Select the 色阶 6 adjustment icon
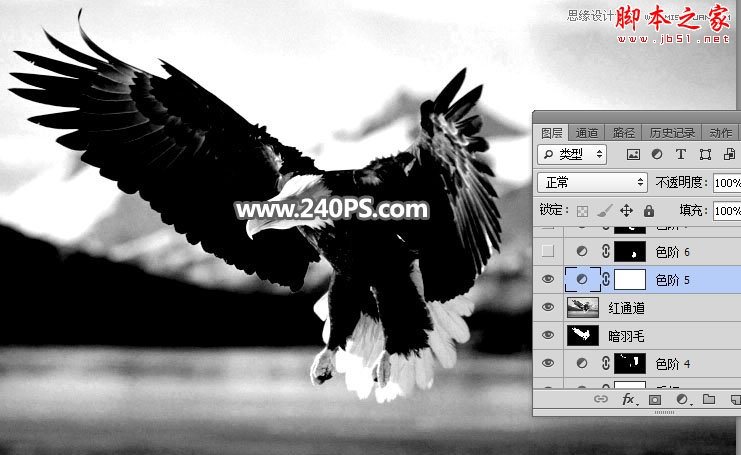The width and height of the screenshot is (741, 455). click(582, 252)
